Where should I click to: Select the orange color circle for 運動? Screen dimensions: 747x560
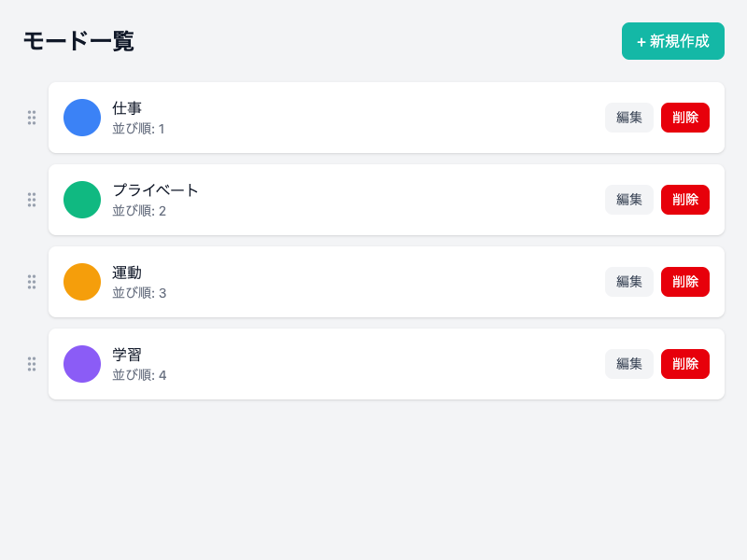82,282
